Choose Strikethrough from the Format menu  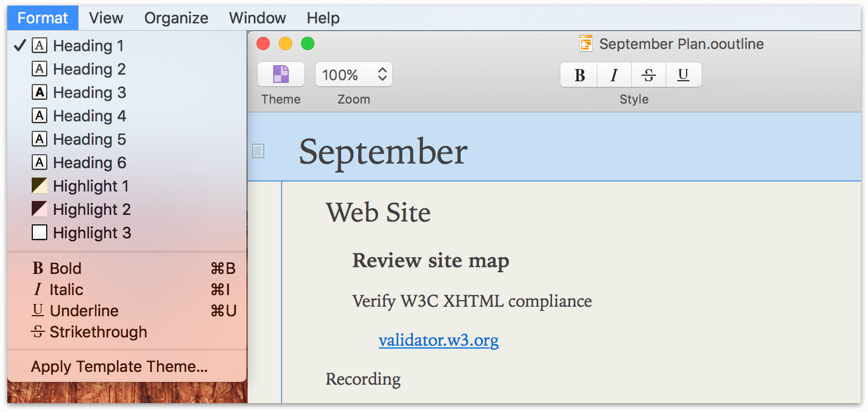coord(127,332)
